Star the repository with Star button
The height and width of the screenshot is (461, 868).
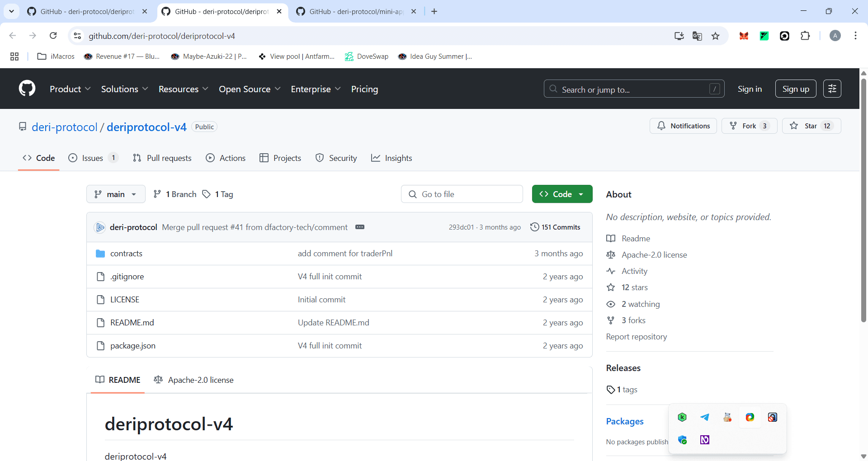pos(811,126)
